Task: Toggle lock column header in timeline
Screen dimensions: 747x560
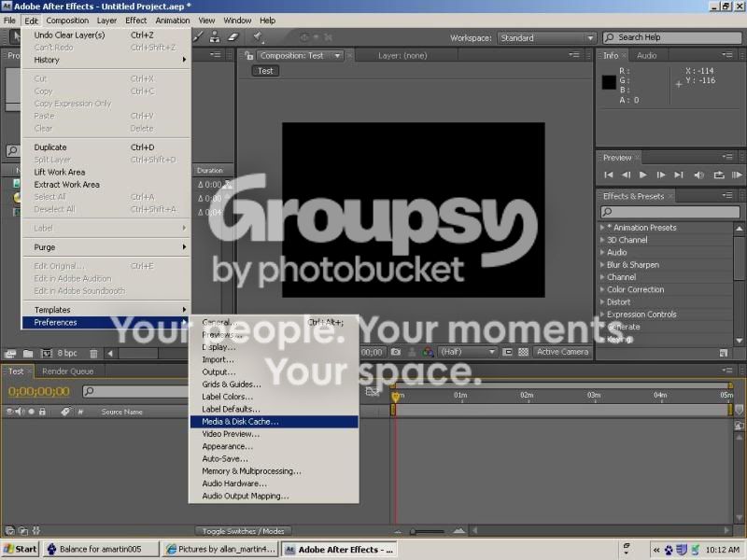Action: click(42, 412)
